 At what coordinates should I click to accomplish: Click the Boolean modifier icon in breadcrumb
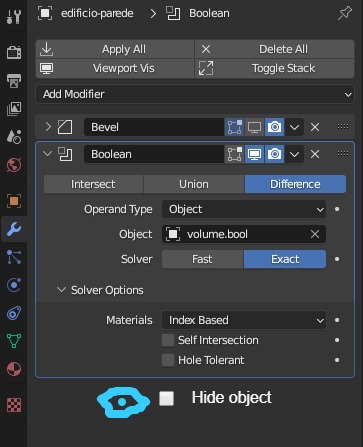[173, 13]
